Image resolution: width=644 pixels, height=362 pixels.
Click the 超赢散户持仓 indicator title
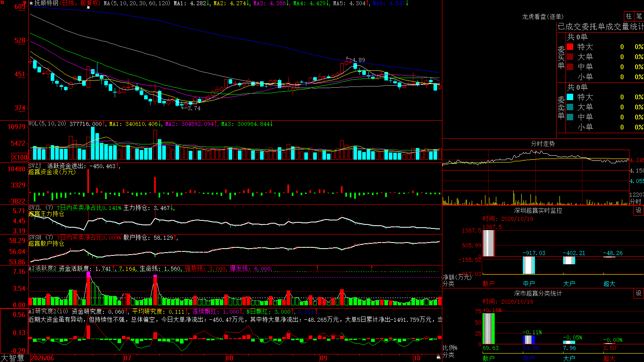(x=46, y=244)
